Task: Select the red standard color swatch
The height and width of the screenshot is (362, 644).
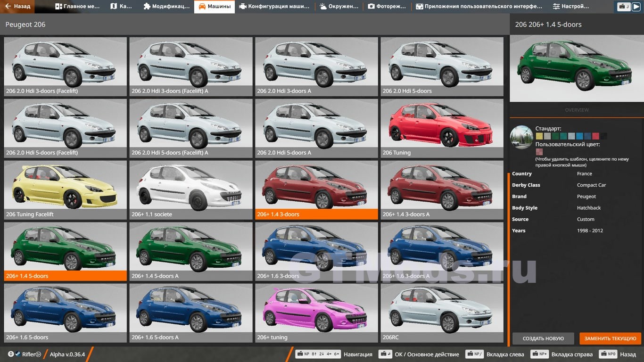Action: click(x=595, y=136)
